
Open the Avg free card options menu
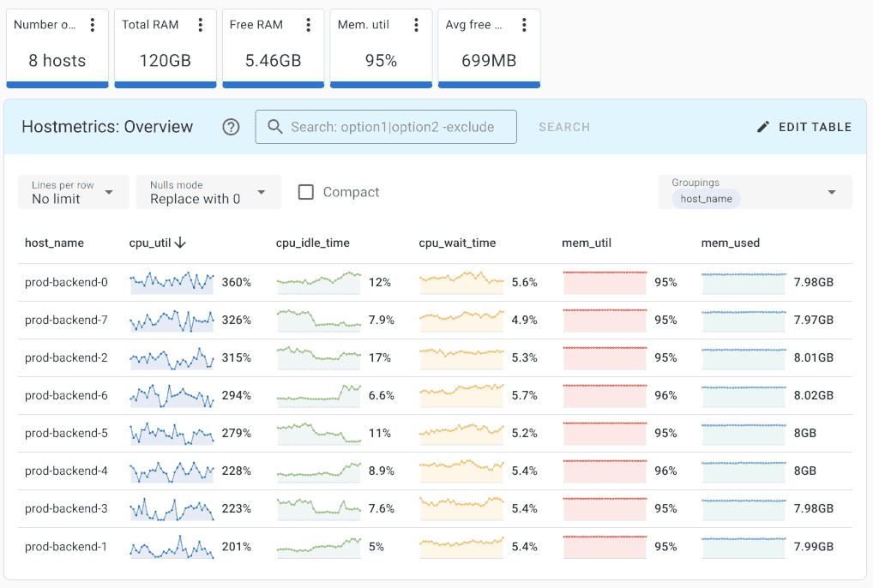click(524, 25)
